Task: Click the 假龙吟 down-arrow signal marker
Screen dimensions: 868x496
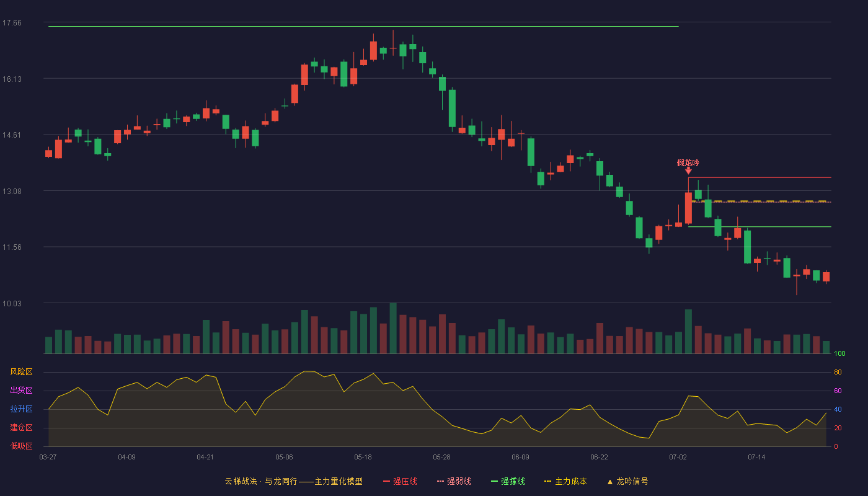Action: (x=688, y=170)
